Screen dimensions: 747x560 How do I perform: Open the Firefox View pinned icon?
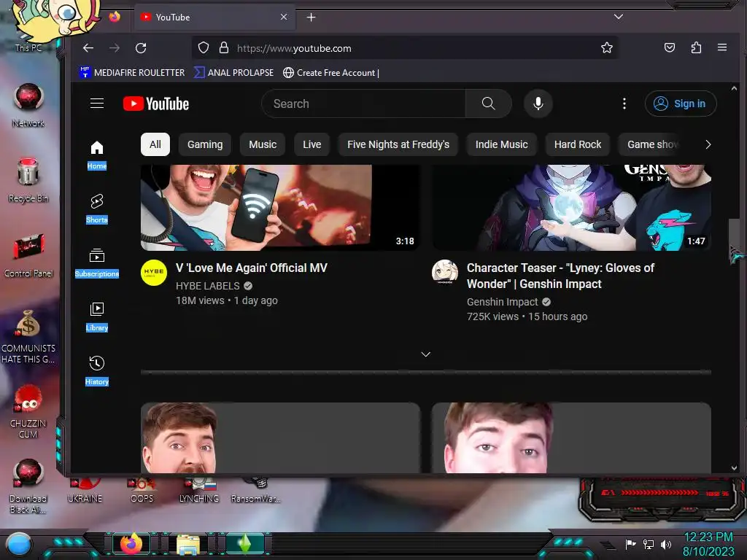coord(115,17)
